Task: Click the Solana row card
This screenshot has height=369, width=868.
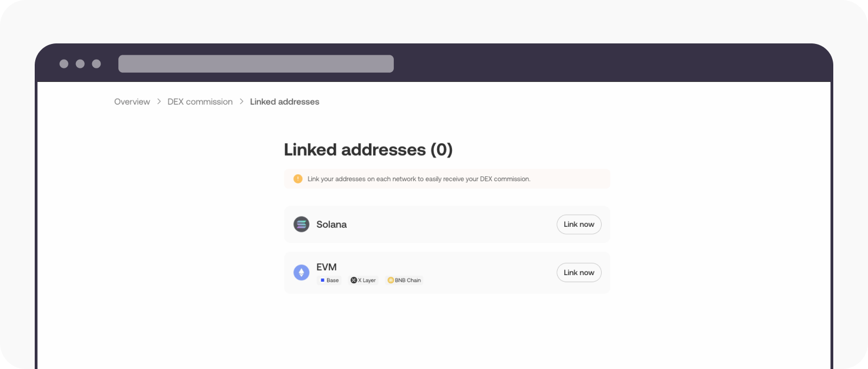Action: [446, 224]
